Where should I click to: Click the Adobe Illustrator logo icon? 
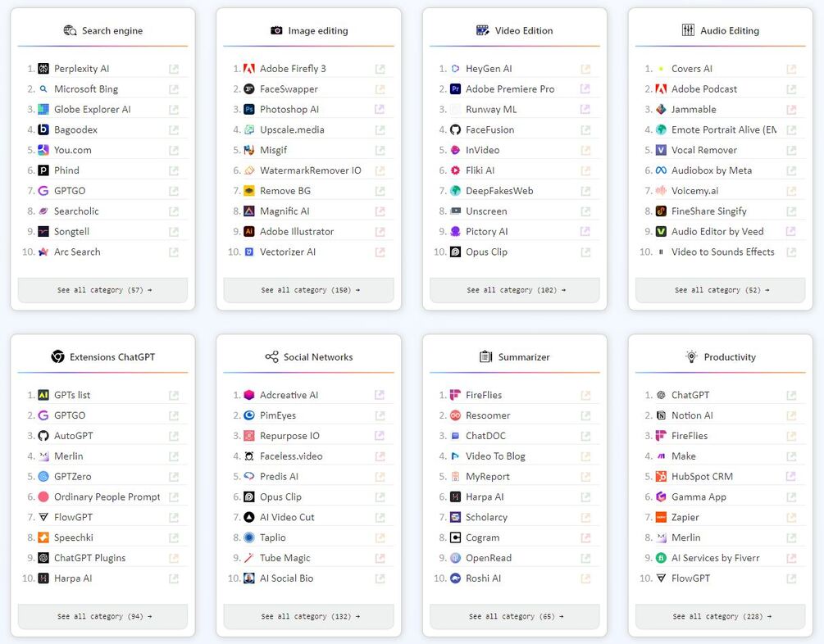(x=249, y=232)
